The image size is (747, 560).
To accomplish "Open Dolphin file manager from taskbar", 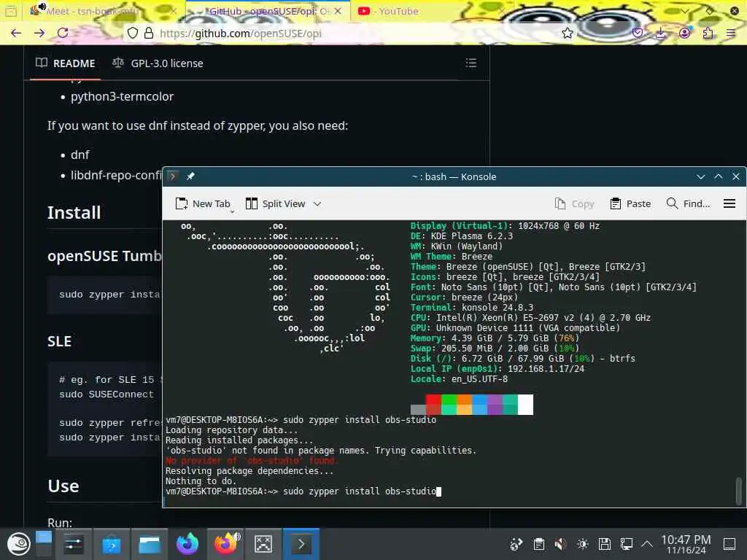I will (150, 544).
